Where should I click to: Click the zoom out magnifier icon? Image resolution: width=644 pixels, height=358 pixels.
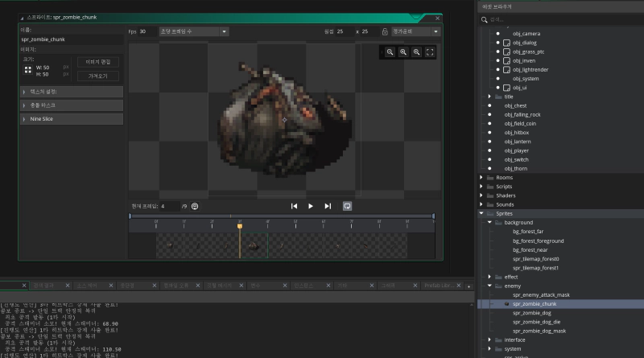390,52
